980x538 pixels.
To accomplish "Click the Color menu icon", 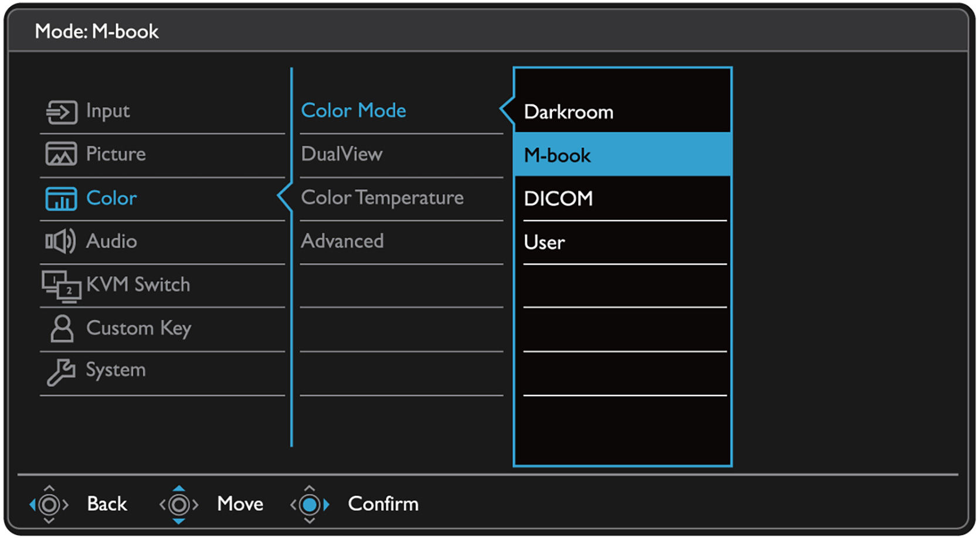I will (61, 199).
